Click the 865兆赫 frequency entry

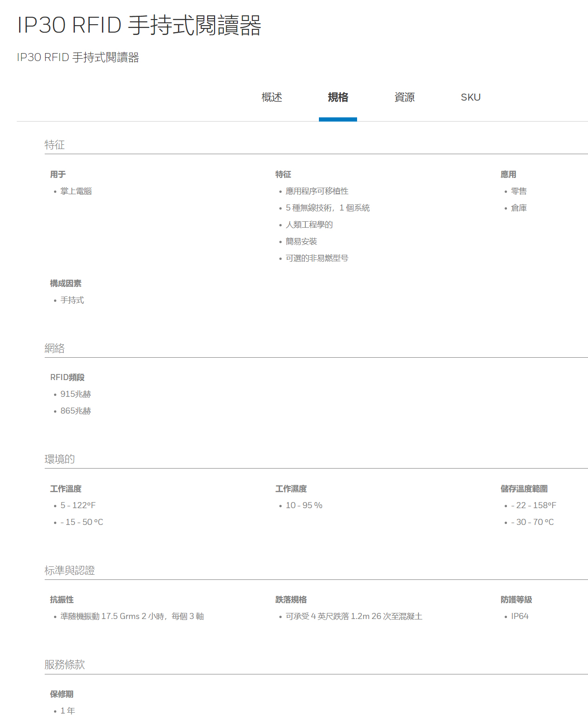pyautogui.click(x=75, y=411)
